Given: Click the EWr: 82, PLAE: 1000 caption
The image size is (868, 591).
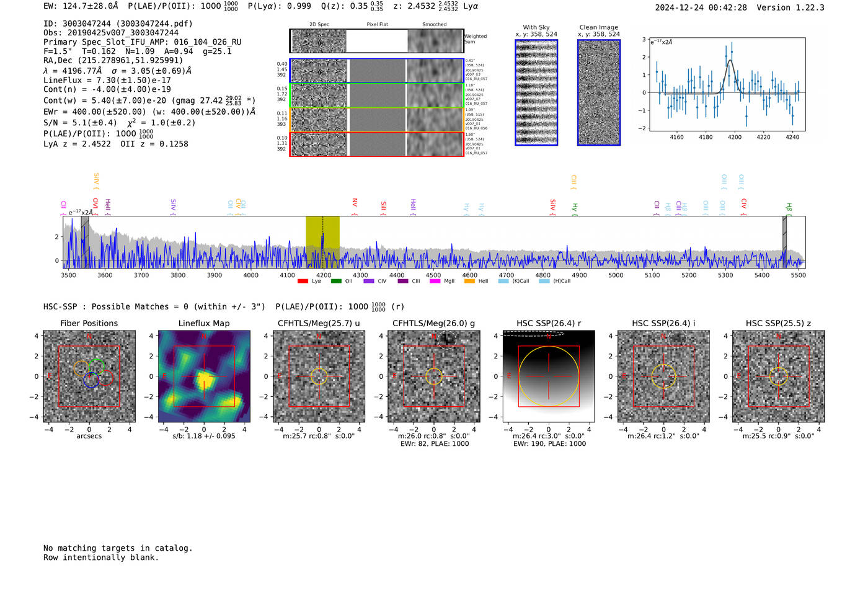Looking at the screenshot, I should point(434,444).
